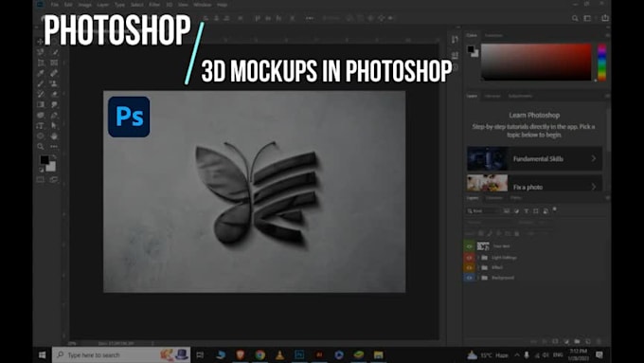Click the Add layer mask icon
The image size is (644, 363).
pyautogui.click(x=556, y=341)
